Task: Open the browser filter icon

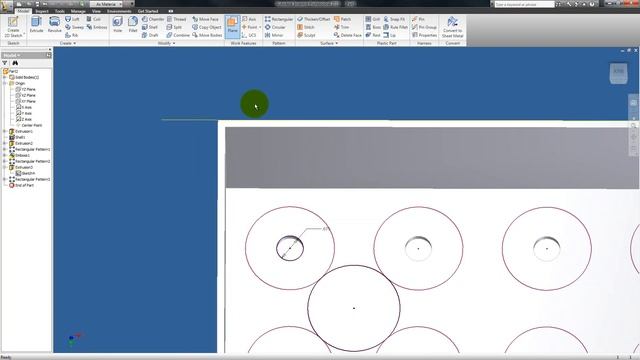Action: click(5, 63)
